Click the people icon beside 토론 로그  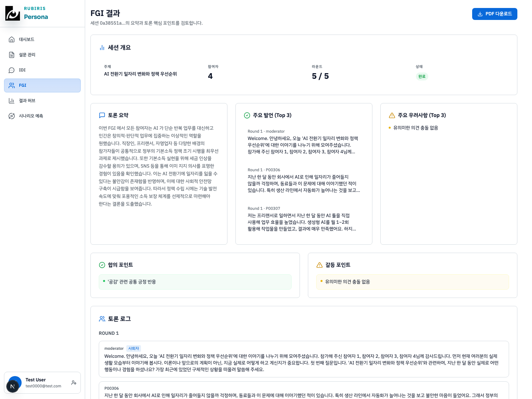coord(101,319)
